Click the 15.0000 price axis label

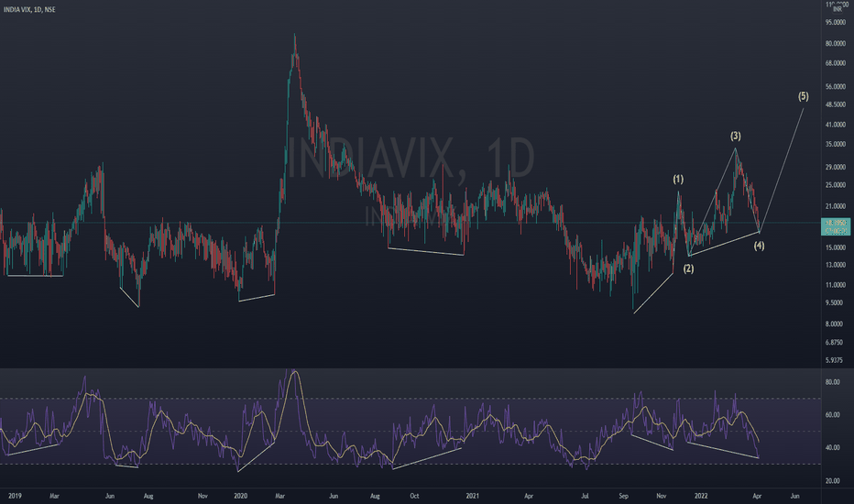[x=836, y=247]
